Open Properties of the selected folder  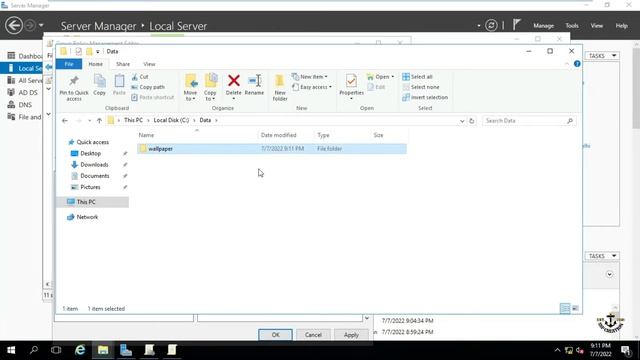click(351, 87)
